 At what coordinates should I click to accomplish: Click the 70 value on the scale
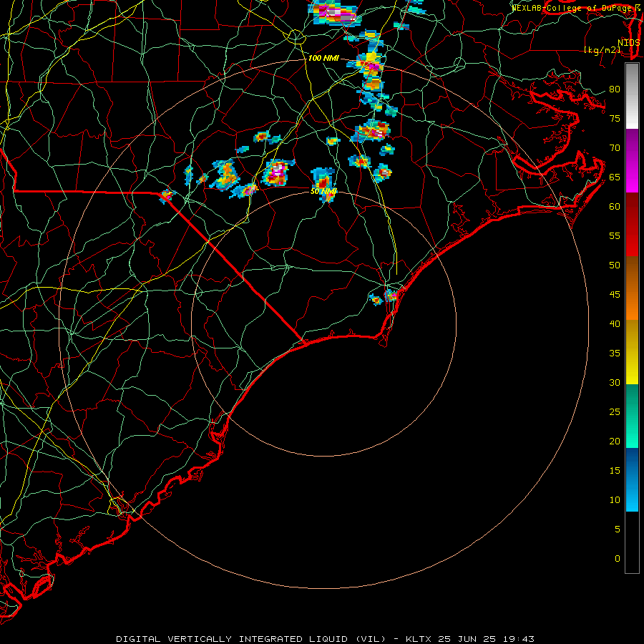(615, 148)
